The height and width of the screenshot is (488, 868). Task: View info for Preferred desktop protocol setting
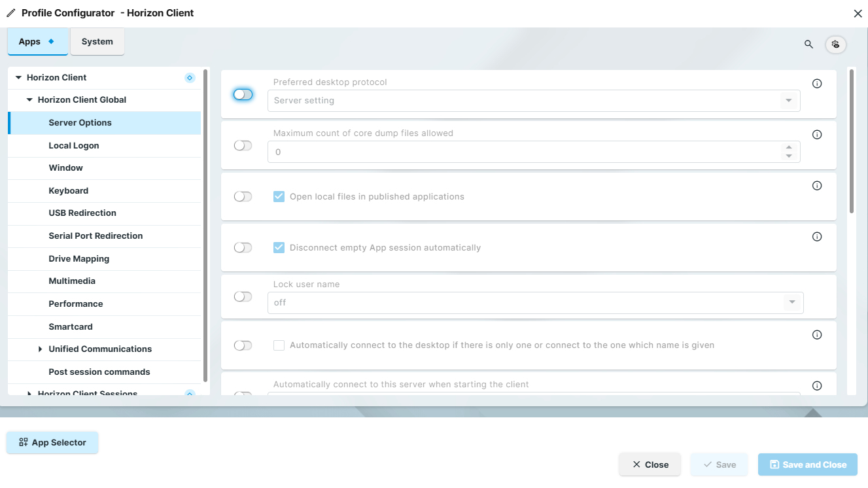[817, 83]
